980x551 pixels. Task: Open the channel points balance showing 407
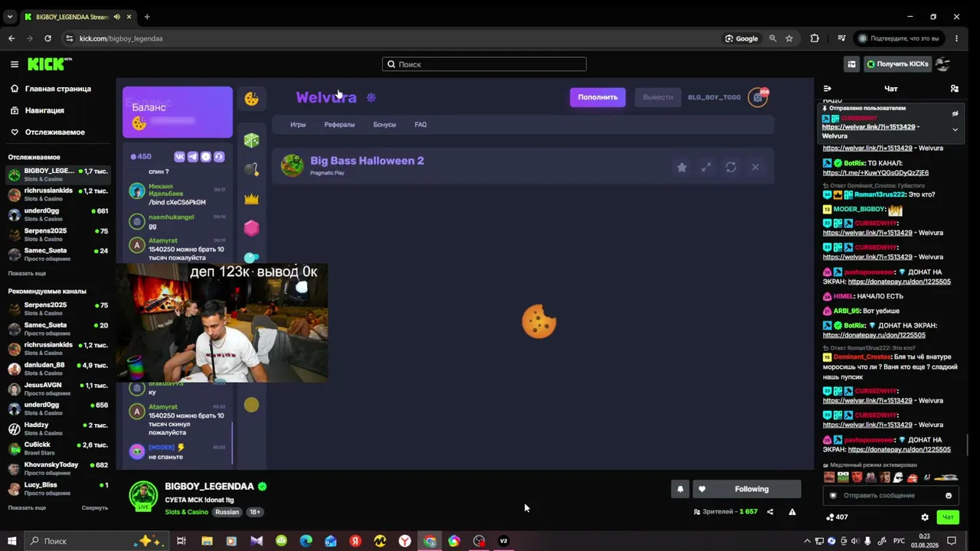[837, 517]
